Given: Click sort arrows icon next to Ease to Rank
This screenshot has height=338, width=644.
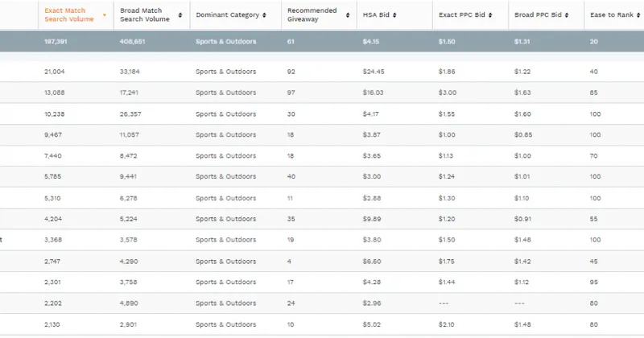Looking at the screenshot, I should click(638, 15).
